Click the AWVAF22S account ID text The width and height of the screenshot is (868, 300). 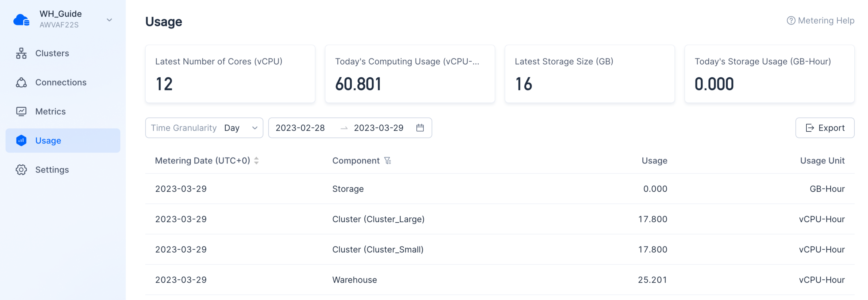(59, 25)
